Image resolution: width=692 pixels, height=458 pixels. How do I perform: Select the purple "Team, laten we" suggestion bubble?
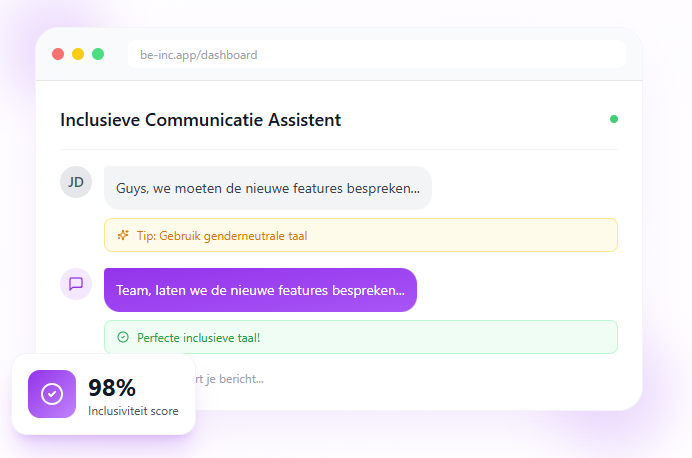point(260,290)
